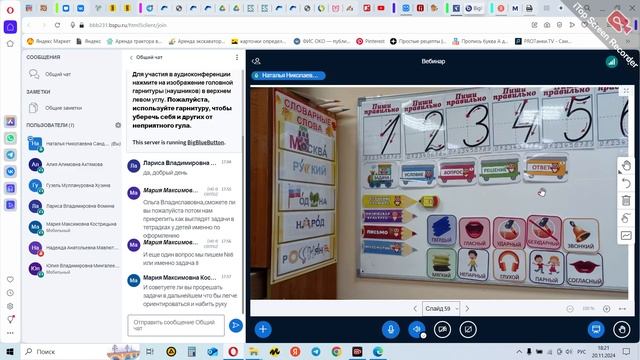Screen dimensions: 640x360
Task: Switch to the YouTube browser tab
Action: [381, 8]
